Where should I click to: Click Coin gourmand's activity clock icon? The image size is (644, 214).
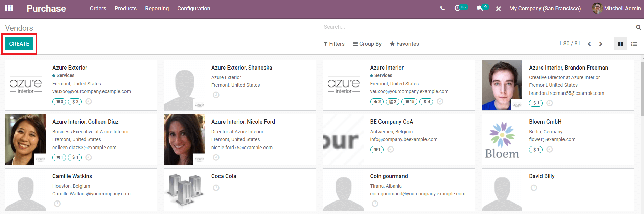[x=375, y=204]
